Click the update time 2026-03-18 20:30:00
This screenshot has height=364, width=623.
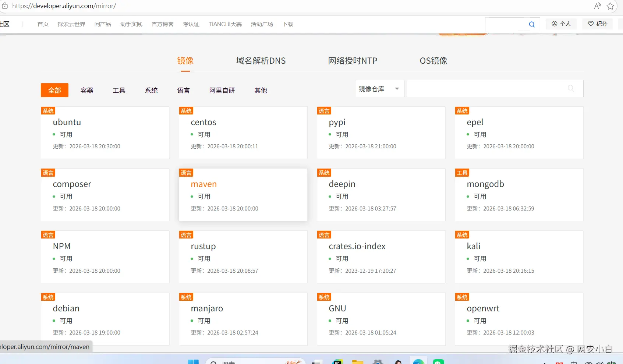(95, 146)
